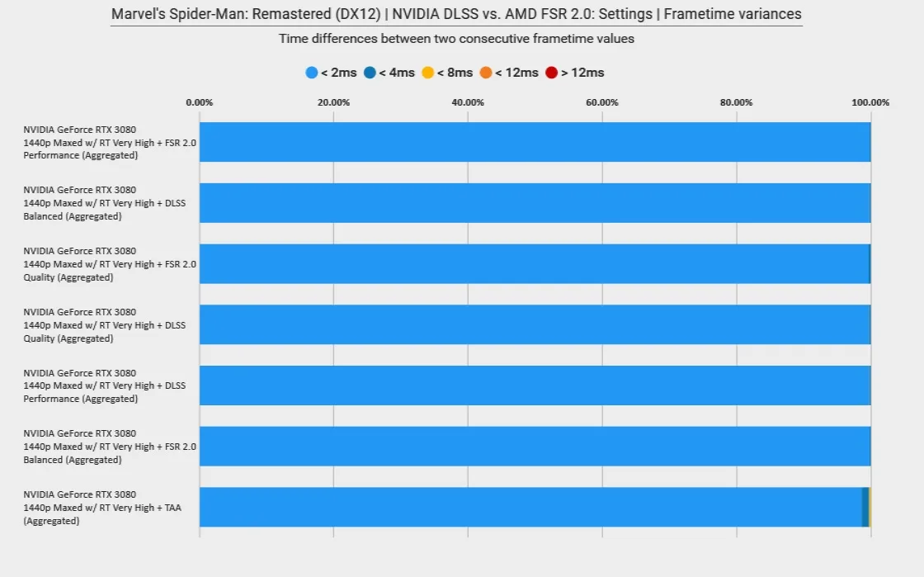
Task: Select the FSR 2.0 Performance bar
Action: click(x=535, y=142)
